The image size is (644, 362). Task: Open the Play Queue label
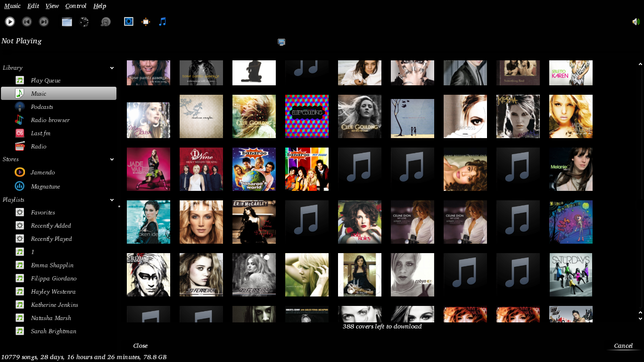pyautogui.click(x=46, y=81)
